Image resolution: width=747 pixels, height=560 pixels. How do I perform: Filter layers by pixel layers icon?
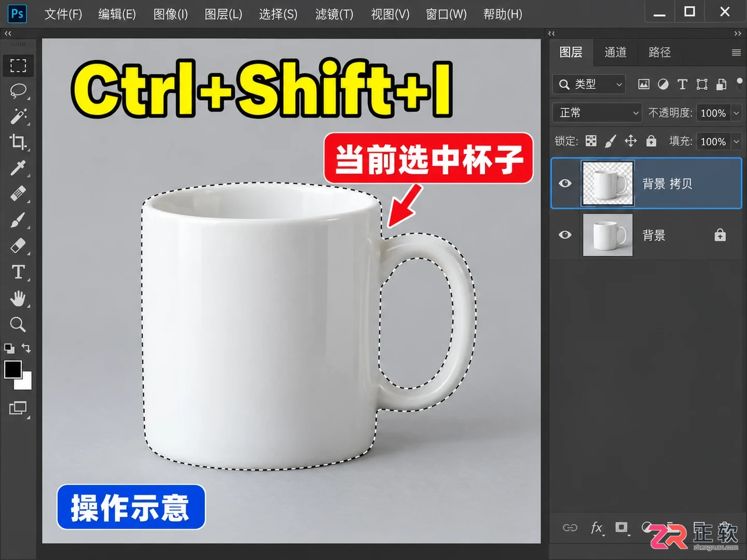(644, 84)
